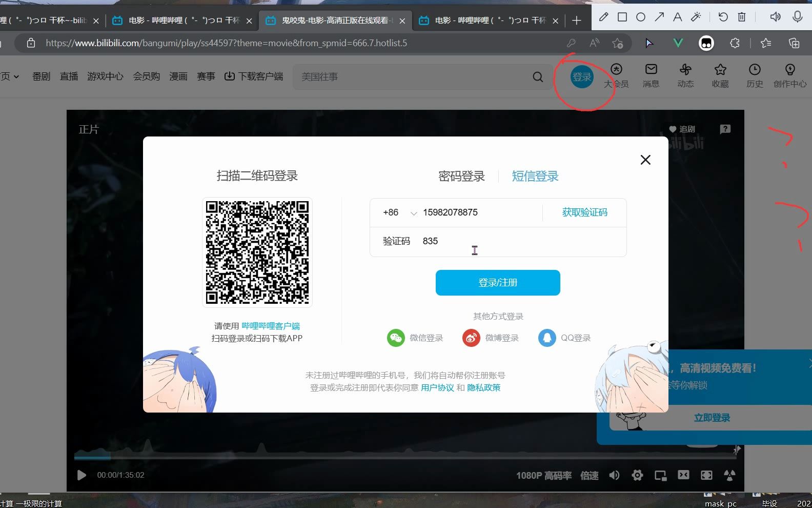812x508 pixels.
Task: Open the read aloud icon in address bar
Action: 594,43
